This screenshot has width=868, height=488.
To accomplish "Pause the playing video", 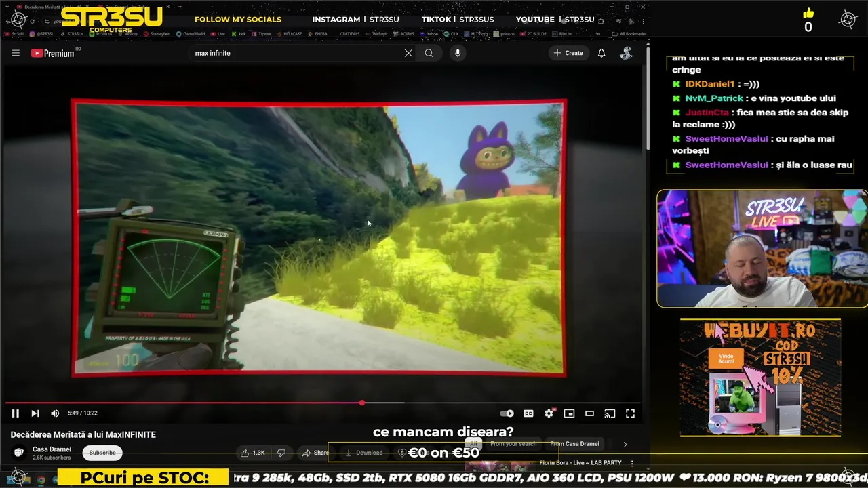I will click(15, 413).
